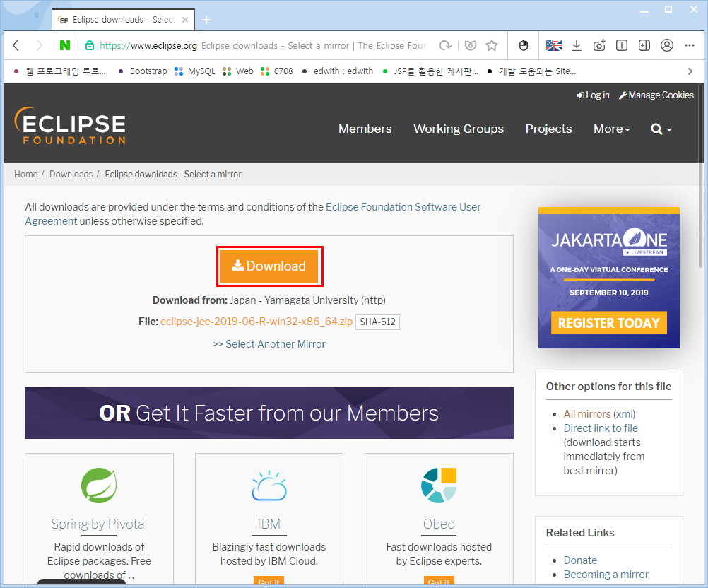View the site security padlock info
Image resolution: width=708 pixels, height=588 pixels.
click(x=90, y=45)
